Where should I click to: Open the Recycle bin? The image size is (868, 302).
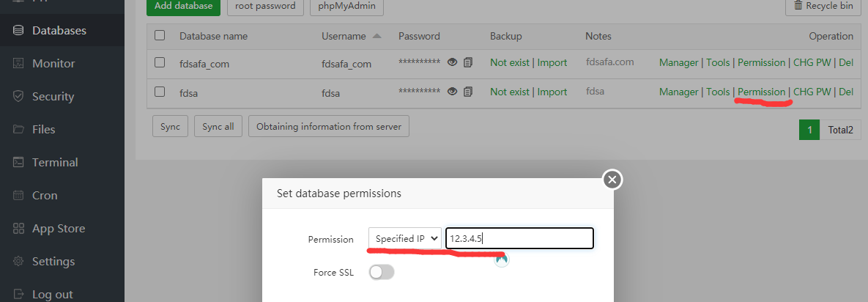[823, 6]
